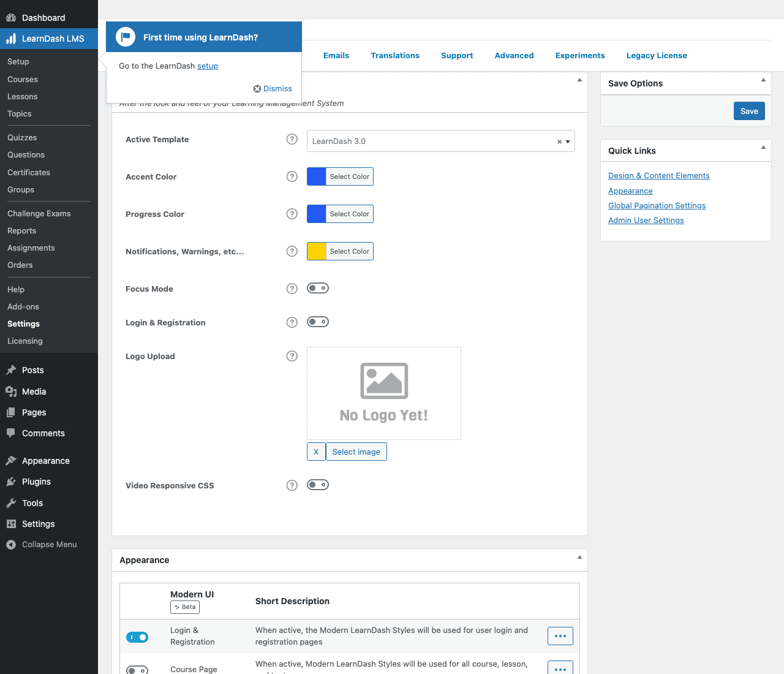Viewport: 784px width, 674px height.
Task: Click the Dashboard gauge icon
Action: 11,18
